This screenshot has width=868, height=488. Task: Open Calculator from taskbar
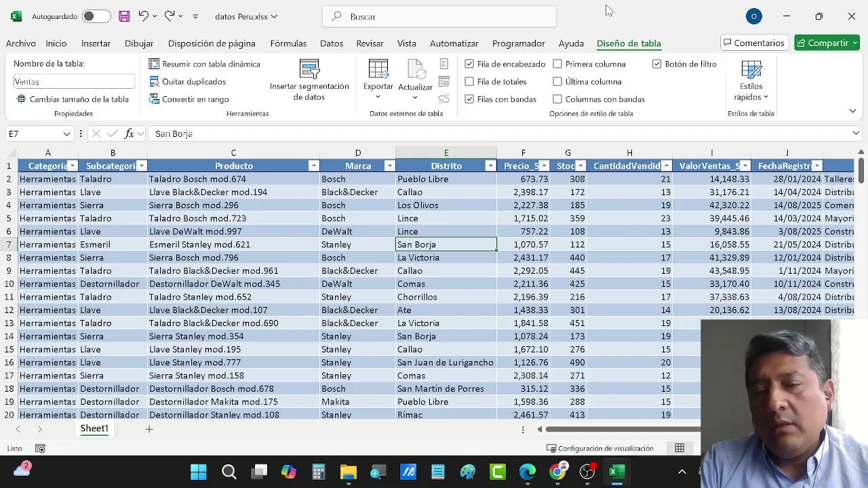pos(319,472)
